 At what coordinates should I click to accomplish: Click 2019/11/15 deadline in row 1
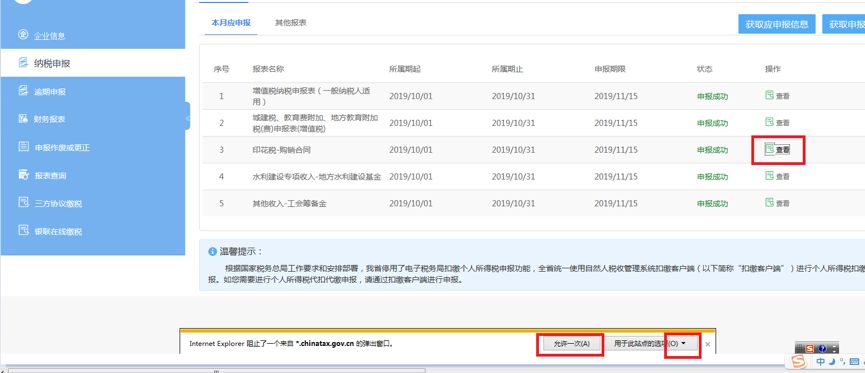[616, 95]
